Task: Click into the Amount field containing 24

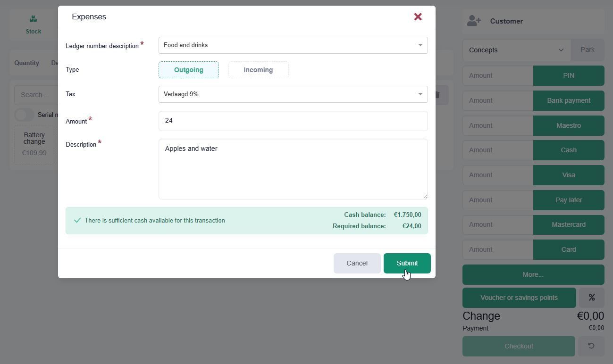Action: (x=293, y=121)
